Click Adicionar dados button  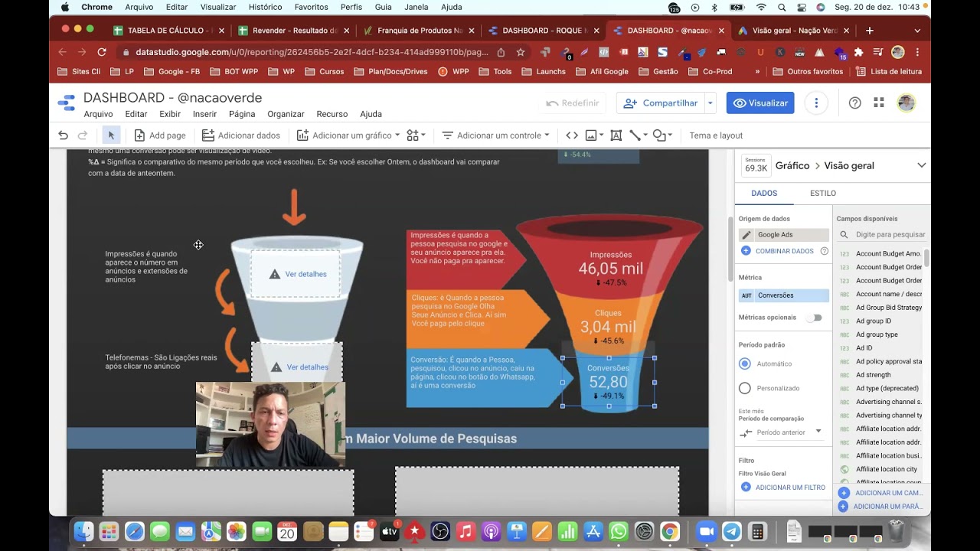pos(241,135)
